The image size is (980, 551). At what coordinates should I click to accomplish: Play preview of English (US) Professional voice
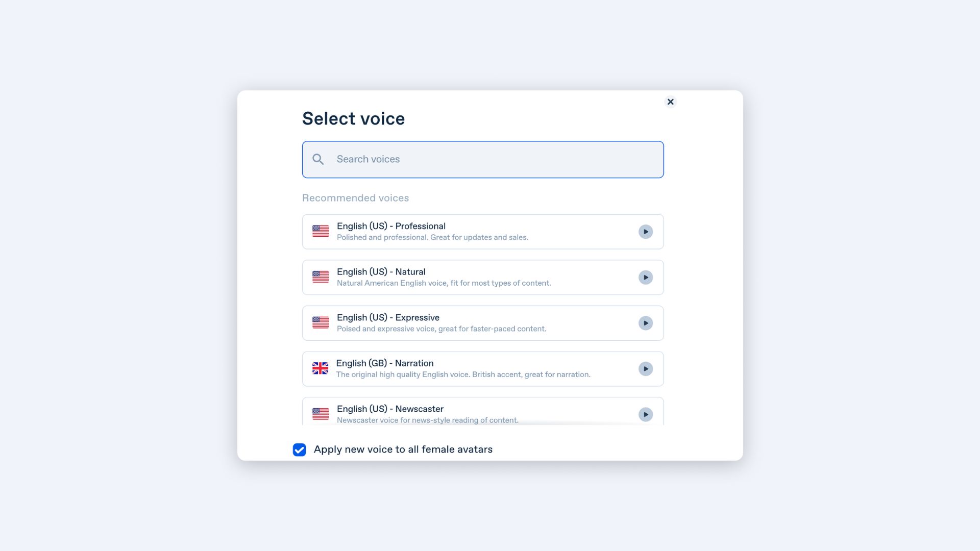tap(646, 232)
